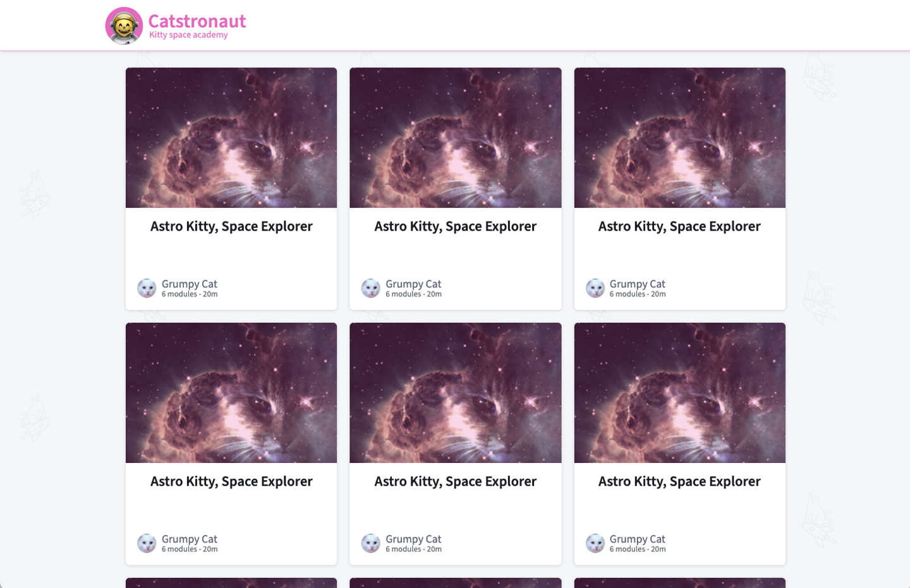The height and width of the screenshot is (588, 910).
Task: Open the space cat thumbnail in top-right card
Action: [680, 138]
